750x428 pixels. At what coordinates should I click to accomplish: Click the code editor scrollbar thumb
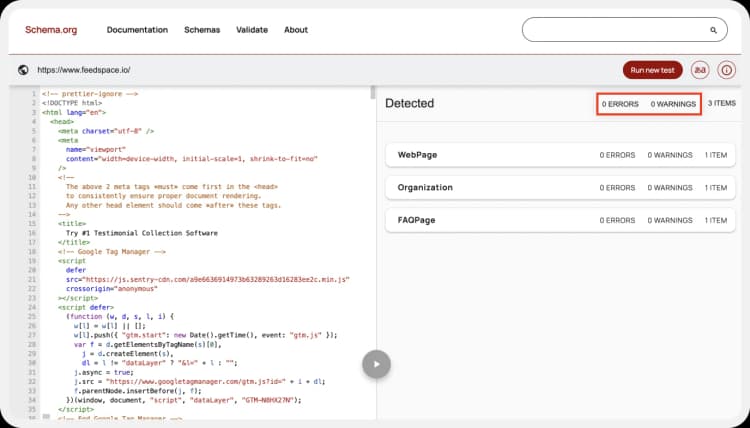click(x=373, y=92)
